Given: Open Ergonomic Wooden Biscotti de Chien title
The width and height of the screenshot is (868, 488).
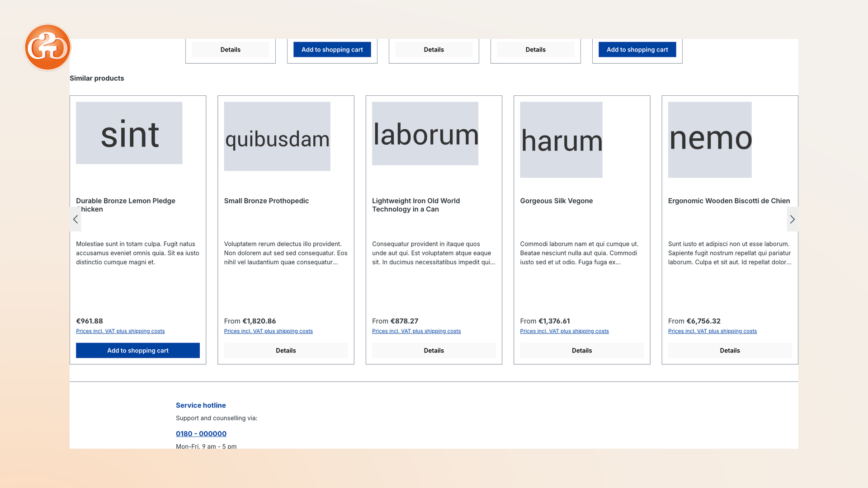Looking at the screenshot, I should click(x=729, y=201).
